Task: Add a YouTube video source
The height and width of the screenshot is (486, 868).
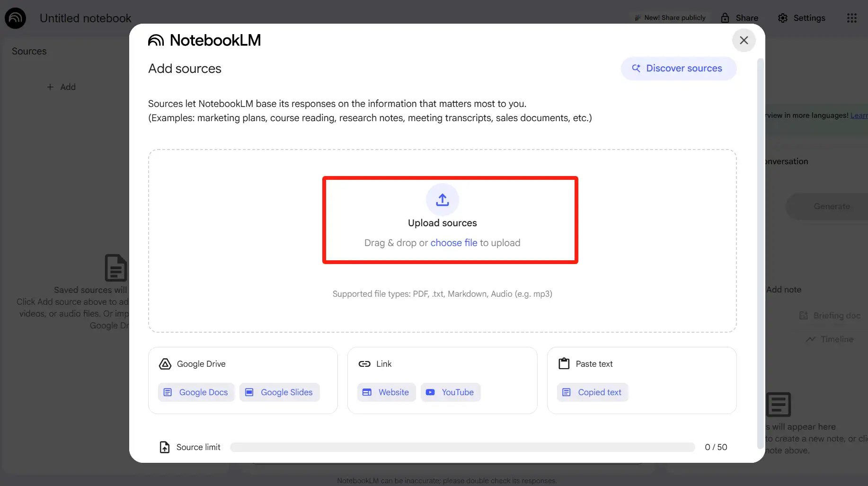Action: coord(451,392)
